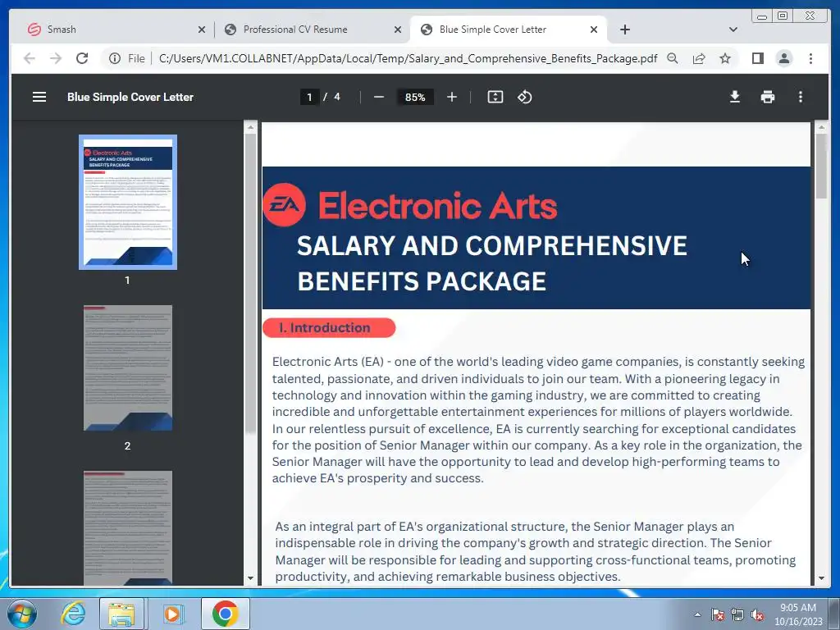Image resolution: width=840 pixels, height=630 pixels.
Task: Click the Fit to page icon
Action: click(x=495, y=97)
